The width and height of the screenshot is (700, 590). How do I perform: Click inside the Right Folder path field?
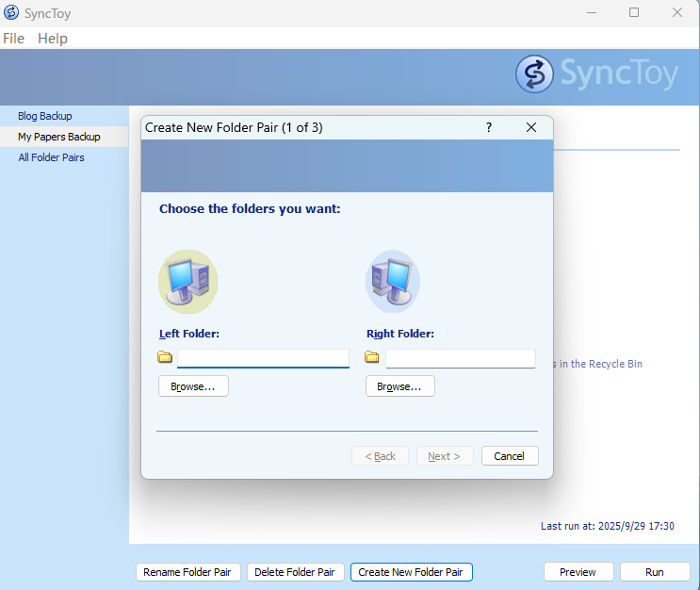point(461,359)
